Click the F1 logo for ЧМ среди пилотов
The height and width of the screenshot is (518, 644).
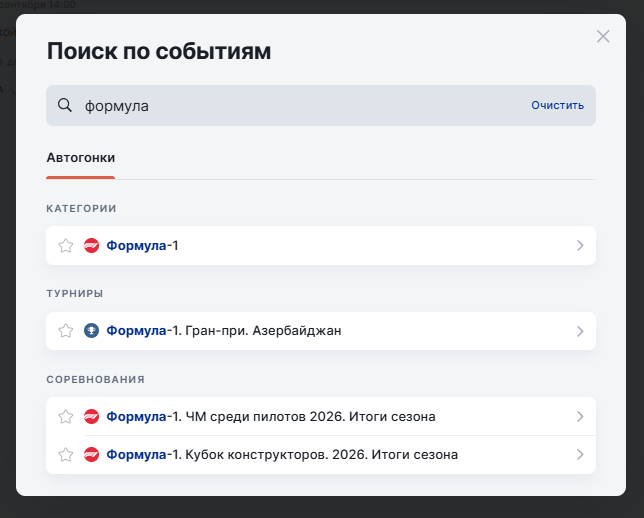(91, 417)
